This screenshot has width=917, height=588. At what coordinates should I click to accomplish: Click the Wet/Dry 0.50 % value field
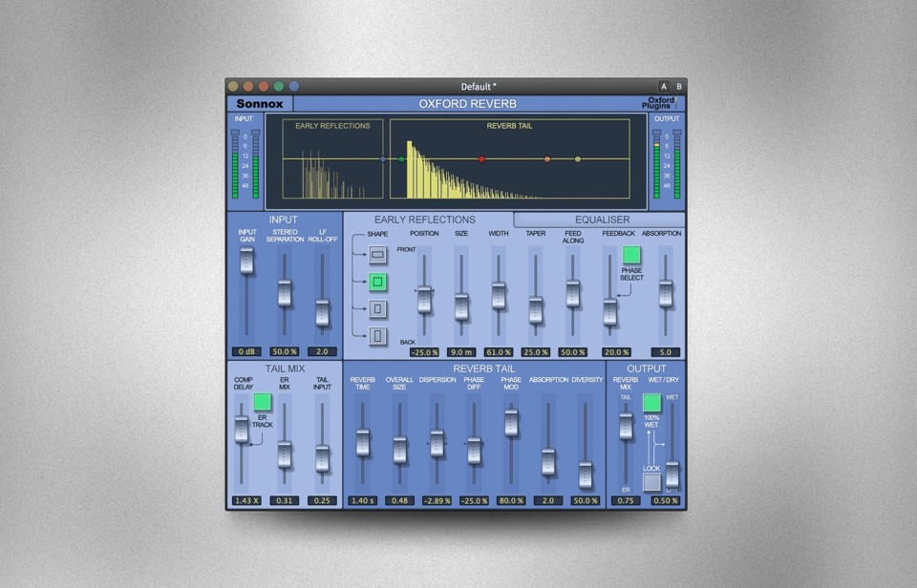click(666, 501)
